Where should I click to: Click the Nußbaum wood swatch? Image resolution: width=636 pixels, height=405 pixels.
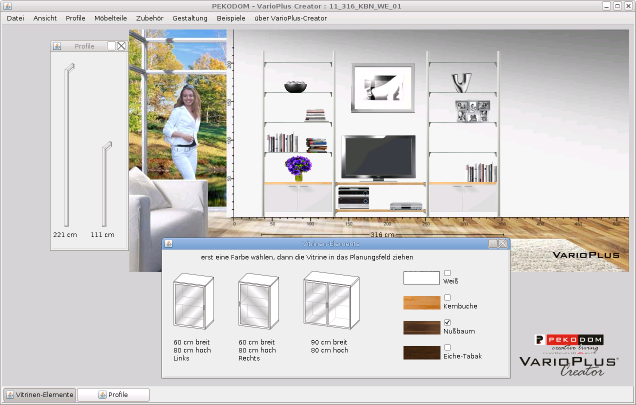[421, 327]
